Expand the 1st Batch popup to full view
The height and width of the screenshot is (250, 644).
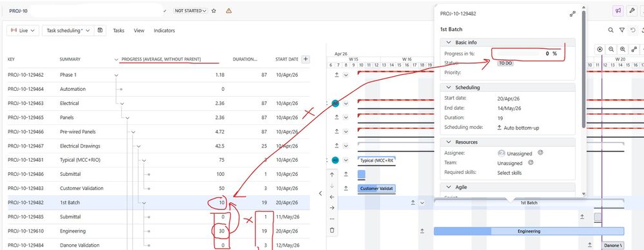click(x=572, y=14)
